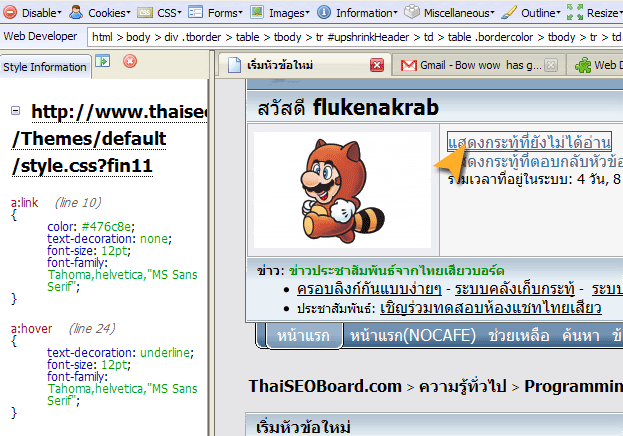Click the 'Web Developer' toolbar label
The height and width of the screenshot is (436, 623).
[x=40, y=36]
